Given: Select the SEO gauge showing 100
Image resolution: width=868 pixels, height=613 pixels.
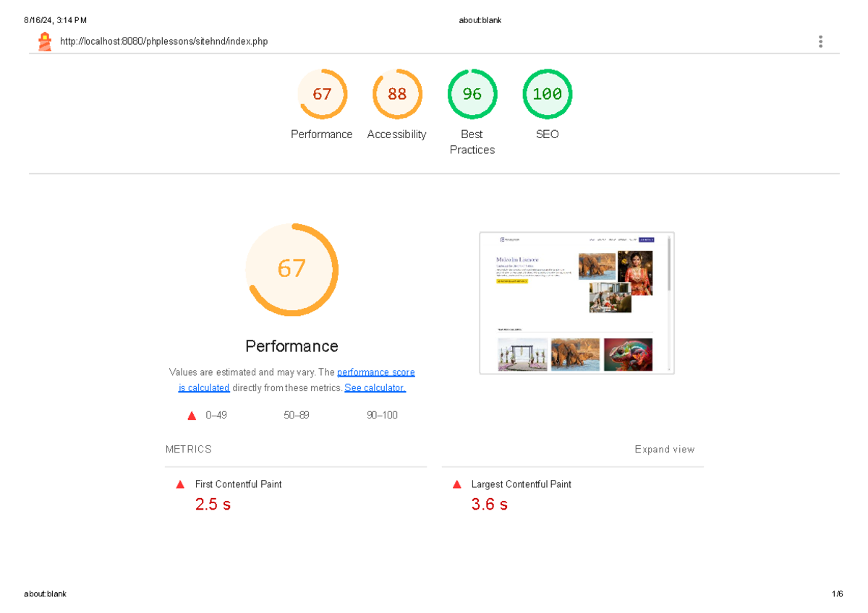Looking at the screenshot, I should pos(548,94).
